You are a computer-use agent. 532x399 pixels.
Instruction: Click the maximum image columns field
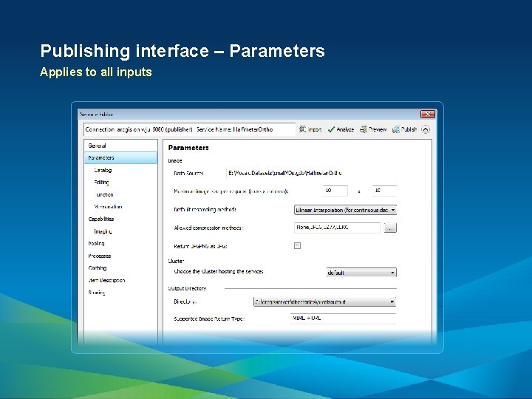(384, 191)
